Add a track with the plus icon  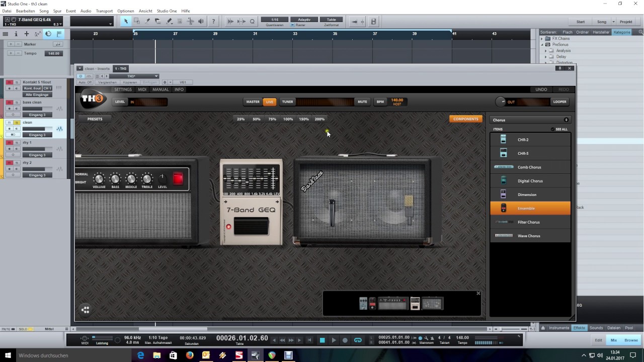pyautogui.click(x=27, y=34)
